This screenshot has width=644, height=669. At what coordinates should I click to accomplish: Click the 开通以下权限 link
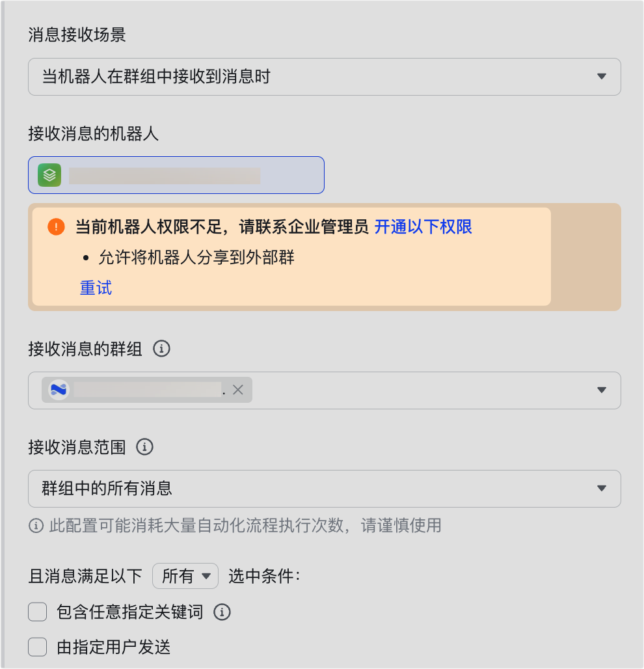click(423, 226)
